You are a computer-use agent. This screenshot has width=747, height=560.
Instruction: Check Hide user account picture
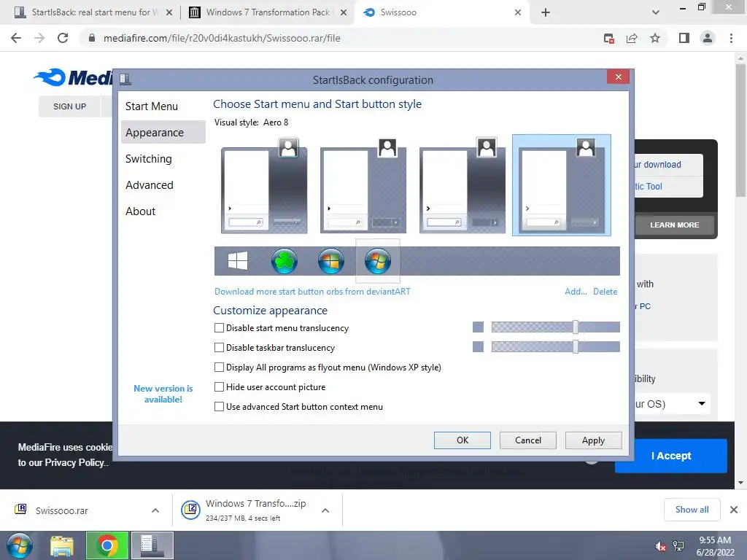pos(219,386)
